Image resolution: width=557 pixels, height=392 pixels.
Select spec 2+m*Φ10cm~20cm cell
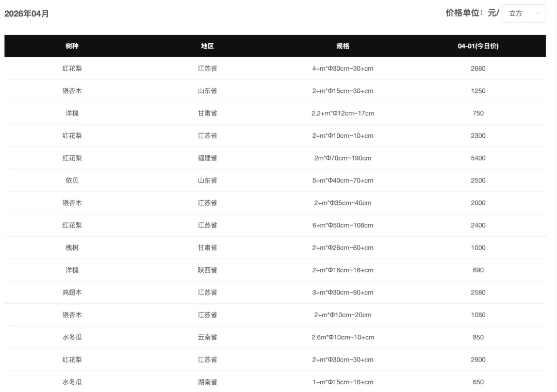coord(343,315)
